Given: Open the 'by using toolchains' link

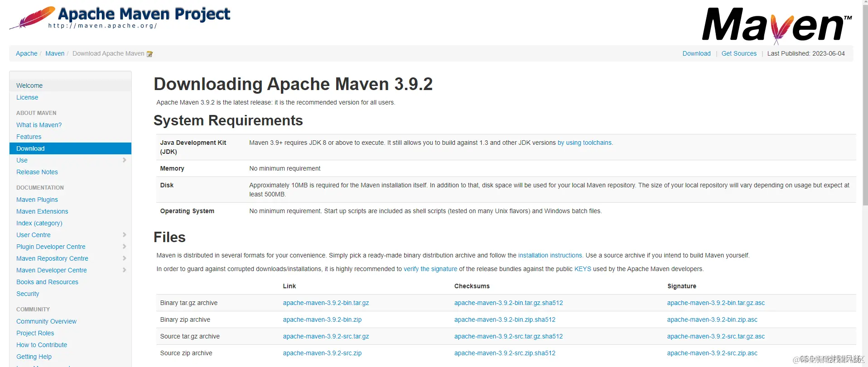Looking at the screenshot, I should pyautogui.click(x=584, y=143).
